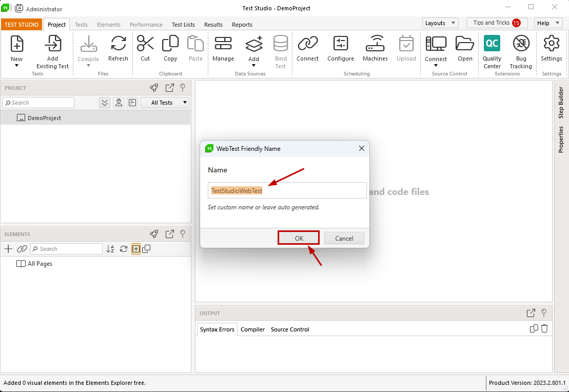Click the Name field with TestStudioWebTest

(x=287, y=190)
